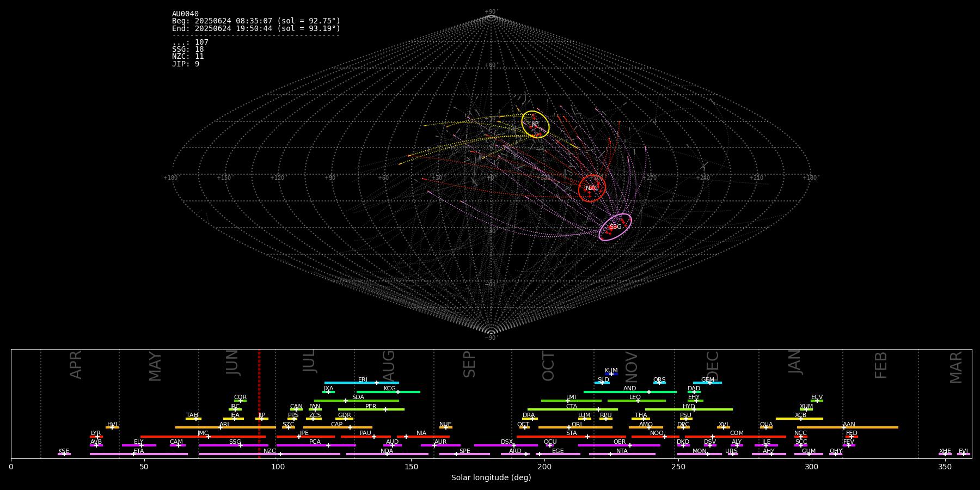This screenshot has height=490, width=980.
Task: Click the red COM shower bar
Action: click(x=736, y=436)
